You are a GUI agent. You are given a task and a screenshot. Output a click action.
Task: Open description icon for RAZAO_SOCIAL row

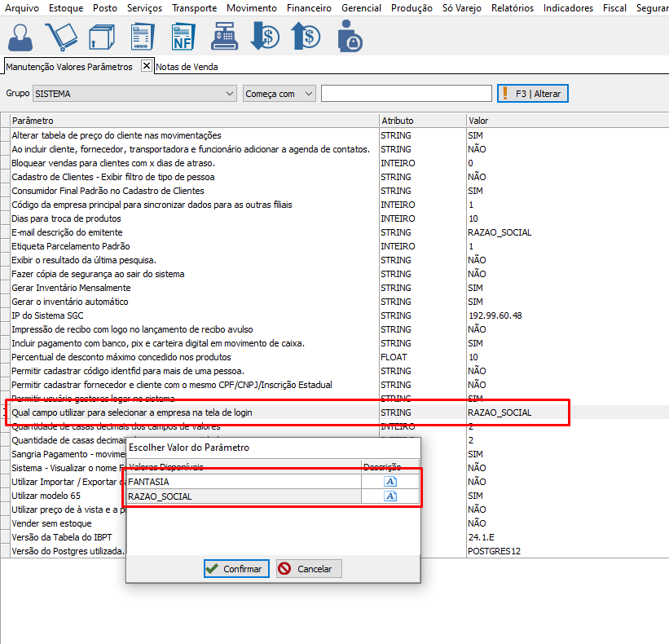(390, 496)
